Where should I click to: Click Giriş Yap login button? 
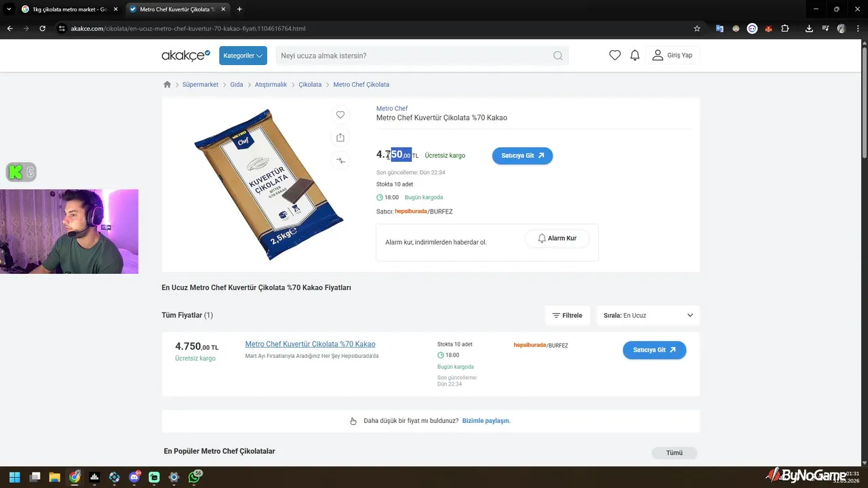tap(672, 56)
